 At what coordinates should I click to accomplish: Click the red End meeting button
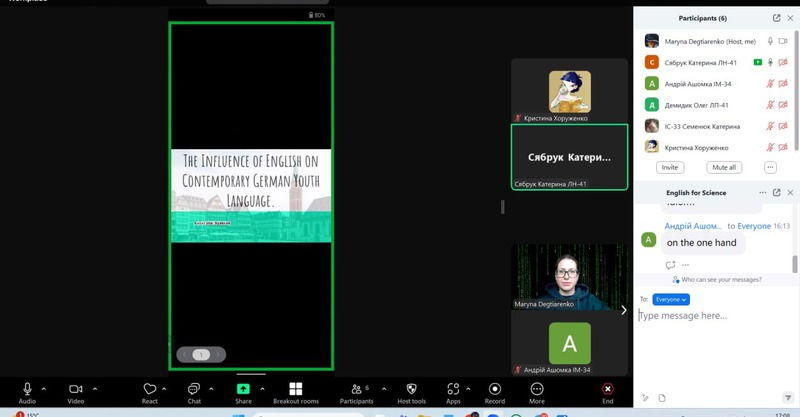[x=608, y=393]
